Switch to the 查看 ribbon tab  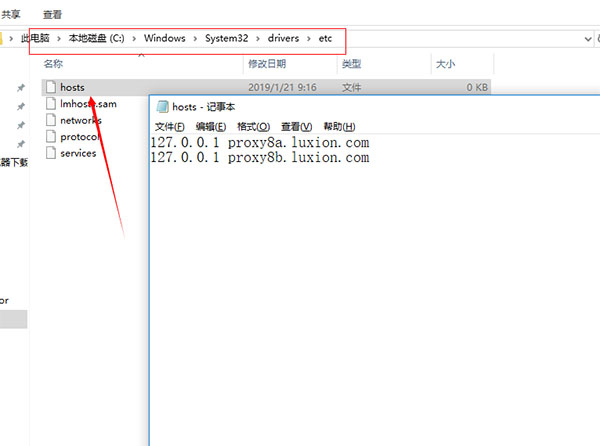pyautogui.click(x=52, y=13)
